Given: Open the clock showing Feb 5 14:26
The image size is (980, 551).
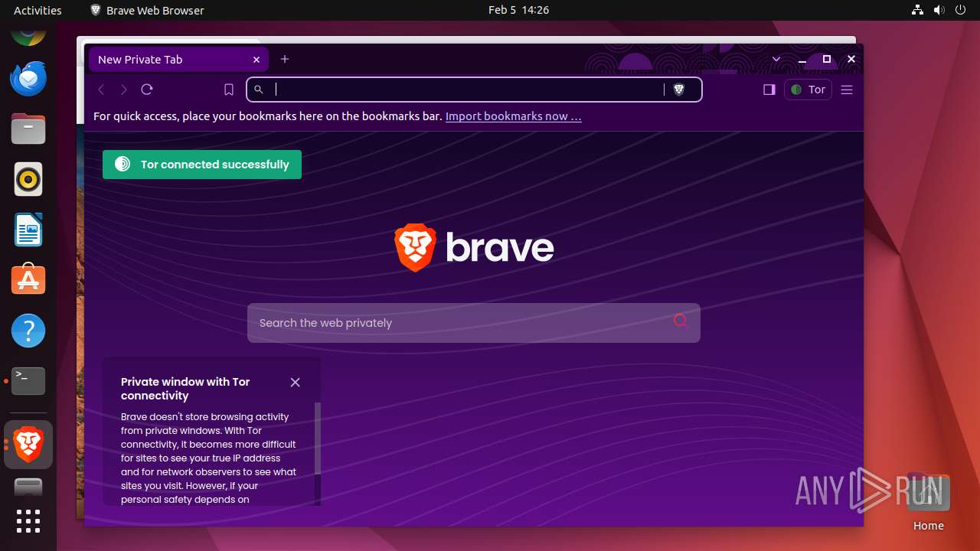Looking at the screenshot, I should coord(518,10).
